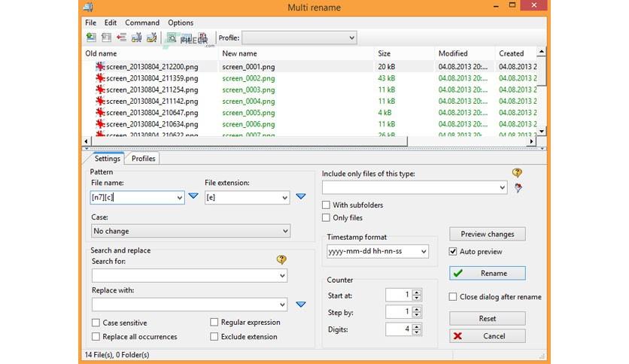Click inside the File name pattern field
629x364 pixels.
[x=132, y=198]
